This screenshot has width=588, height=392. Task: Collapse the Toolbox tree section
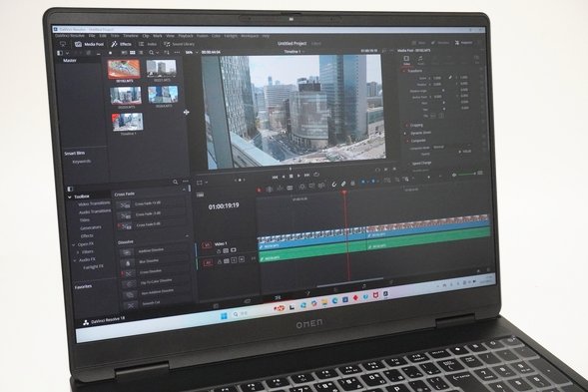70,196
